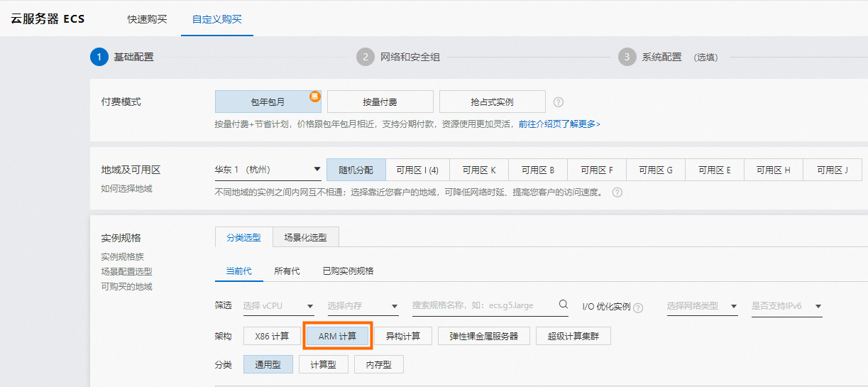Select 可用区 B

[538, 170]
